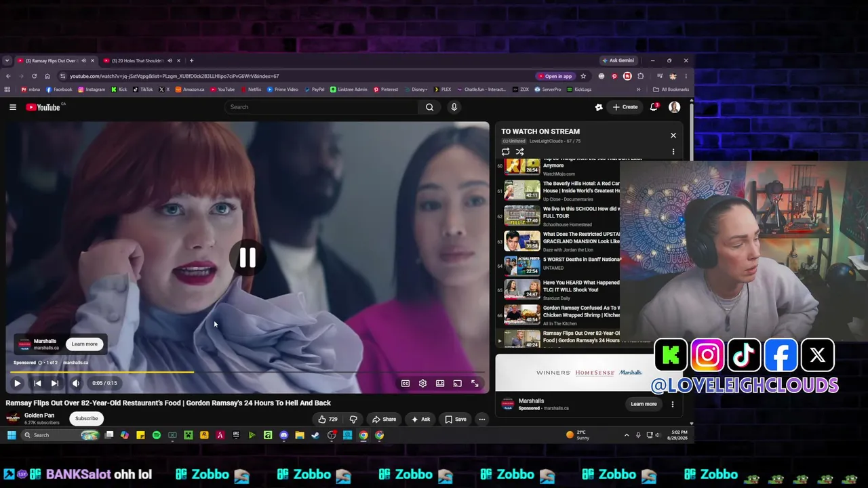Image resolution: width=868 pixels, height=488 pixels.
Task: Open the Facebook bookmark
Action: (59, 89)
